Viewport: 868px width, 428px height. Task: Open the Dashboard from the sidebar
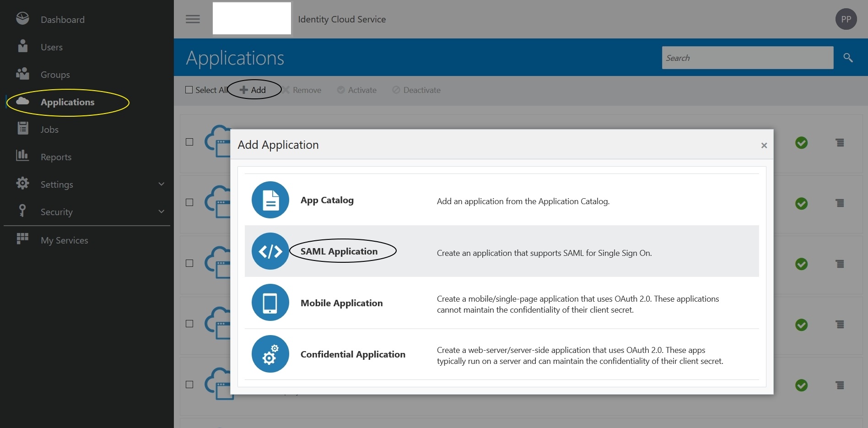click(x=63, y=19)
